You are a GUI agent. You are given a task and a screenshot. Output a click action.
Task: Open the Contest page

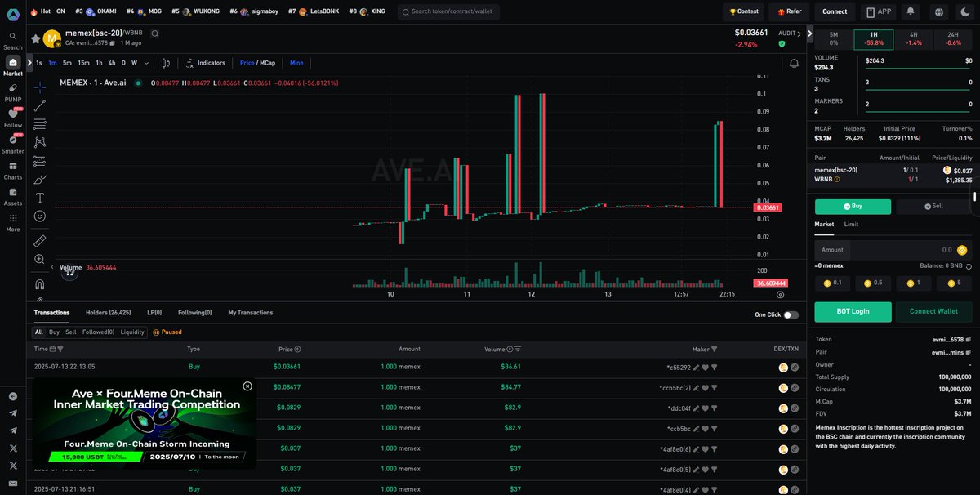744,11
